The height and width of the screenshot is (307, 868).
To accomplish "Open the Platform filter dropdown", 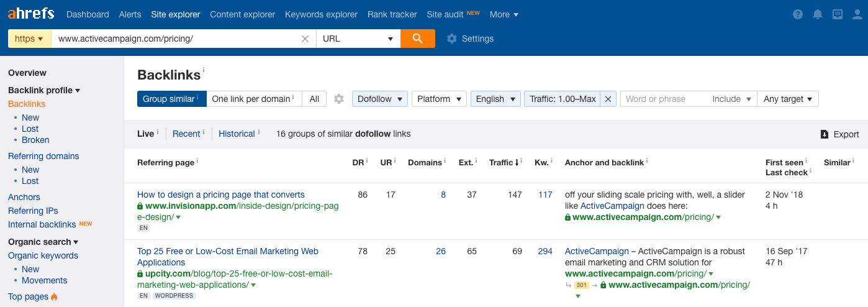I will [439, 99].
